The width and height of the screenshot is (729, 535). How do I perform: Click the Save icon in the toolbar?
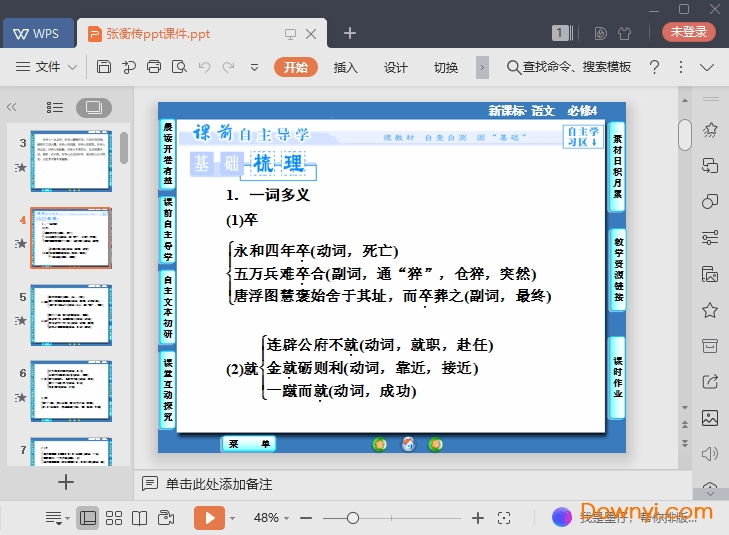104,67
